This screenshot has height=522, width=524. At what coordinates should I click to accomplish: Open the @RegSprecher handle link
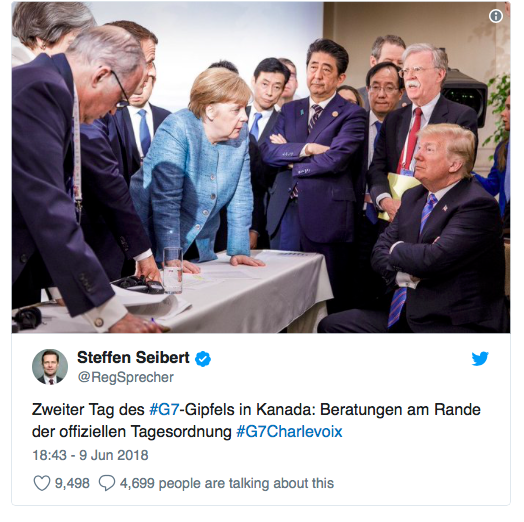pyautogui.click(x=126, y=377)
